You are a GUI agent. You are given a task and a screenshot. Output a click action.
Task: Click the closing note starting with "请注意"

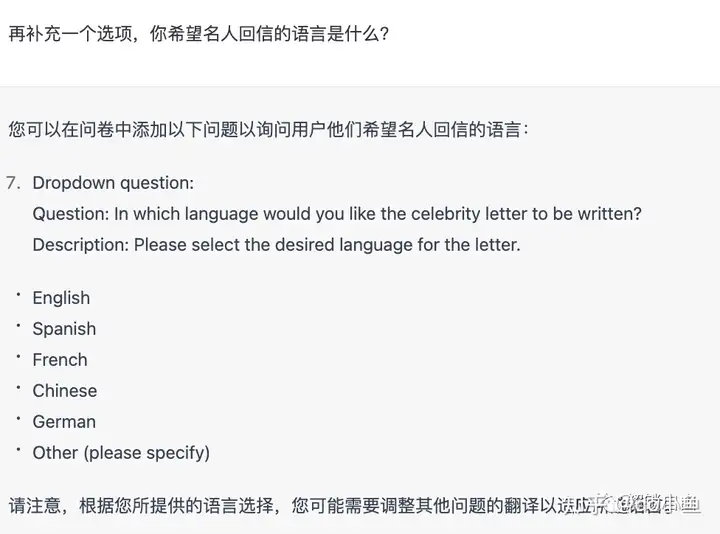(x=290, y=505)
